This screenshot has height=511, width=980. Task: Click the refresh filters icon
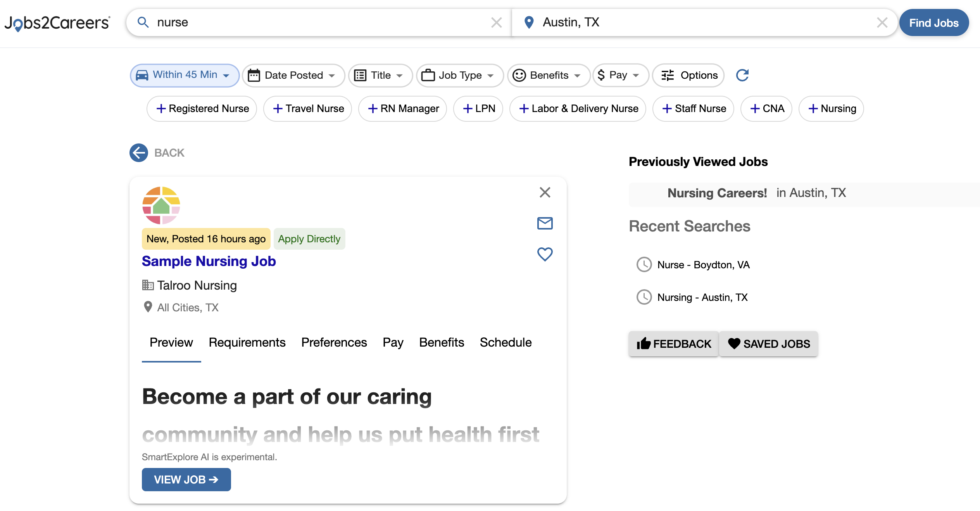click(x=743, y=75)
